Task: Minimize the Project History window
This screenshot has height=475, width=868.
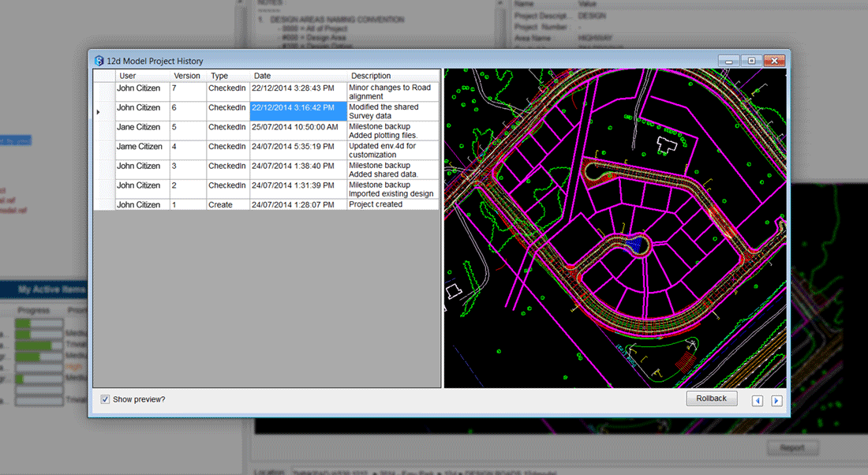Action: [728, 61]
